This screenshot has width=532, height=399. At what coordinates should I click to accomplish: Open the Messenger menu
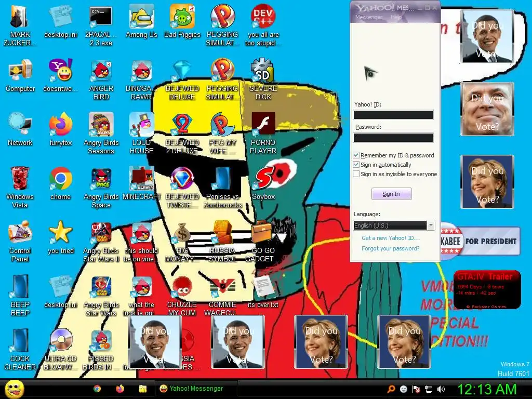tap(368, 17)
